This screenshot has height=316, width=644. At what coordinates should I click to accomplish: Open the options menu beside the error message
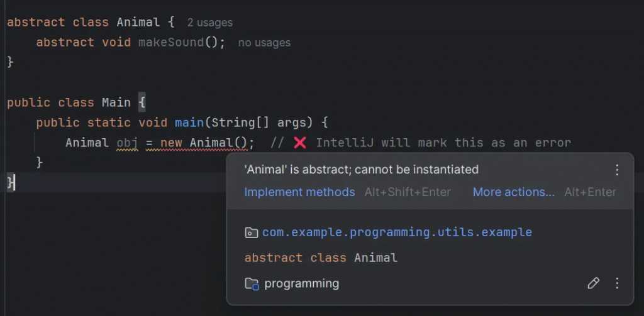click(617, 170)
